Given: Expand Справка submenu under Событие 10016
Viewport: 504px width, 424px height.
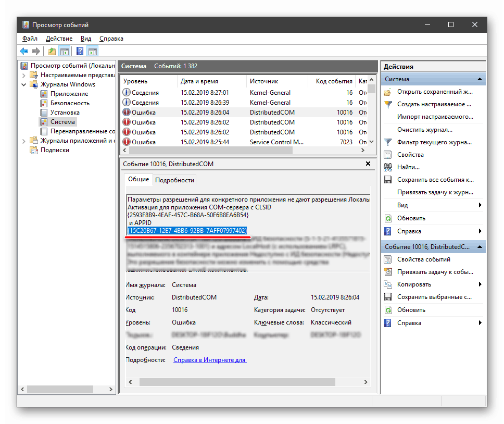Looking at the screenshot, I should [x=480, y=323].
